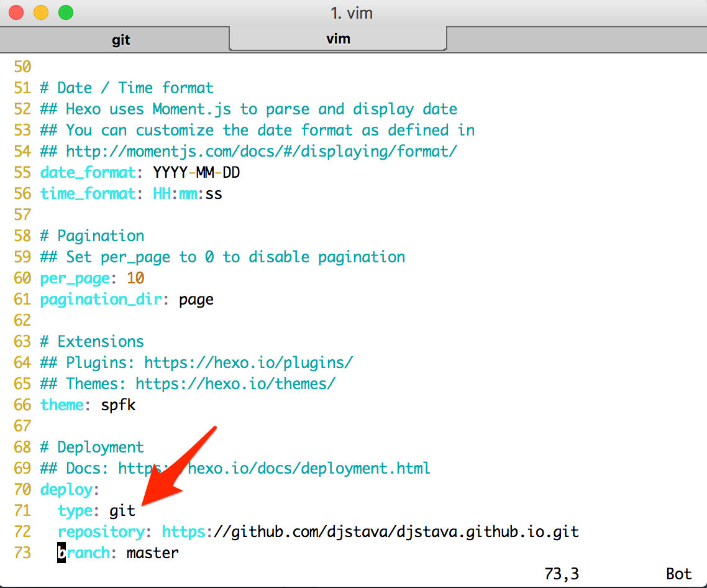Screen dimensions: 707x588
Task: Click the '# Extensions' comment
Action: [x=92, y=342]
